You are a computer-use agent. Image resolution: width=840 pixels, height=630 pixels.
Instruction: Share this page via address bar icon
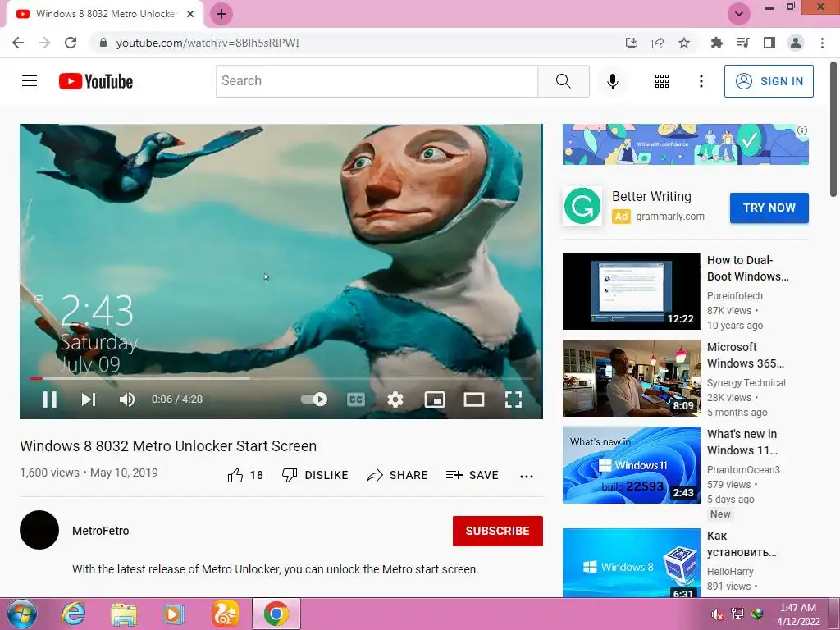tap(658, 43)
